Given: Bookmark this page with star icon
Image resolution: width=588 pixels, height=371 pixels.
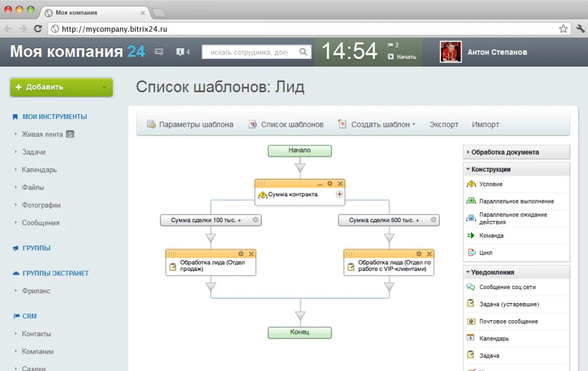Looking at the screenshot, I should coord(563,29).
